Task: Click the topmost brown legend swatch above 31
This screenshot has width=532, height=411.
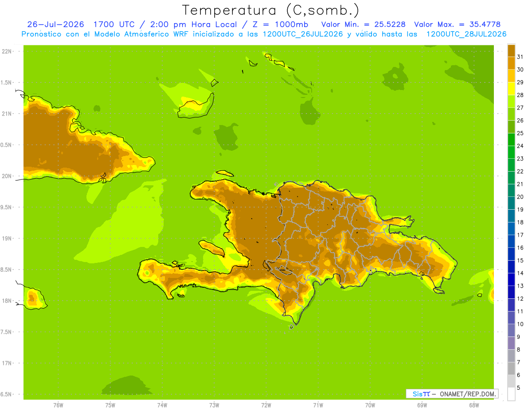Action: coord(511,51)
